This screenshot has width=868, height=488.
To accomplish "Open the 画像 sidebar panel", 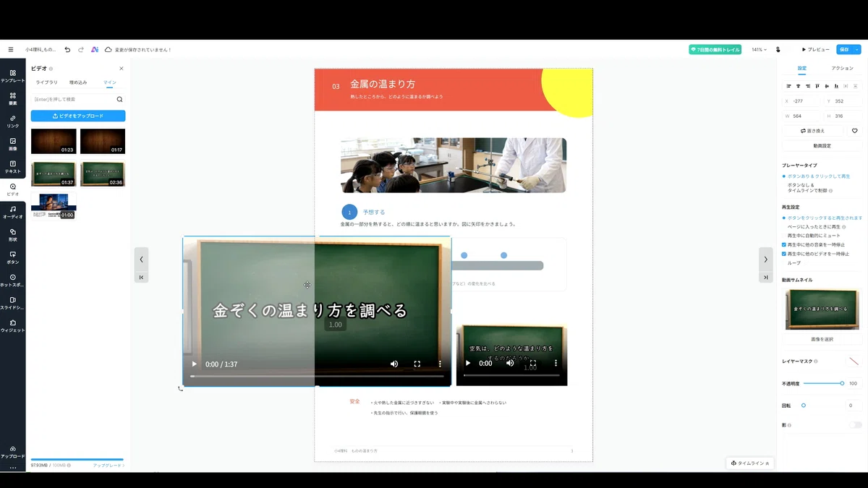I will click(13, 144).
